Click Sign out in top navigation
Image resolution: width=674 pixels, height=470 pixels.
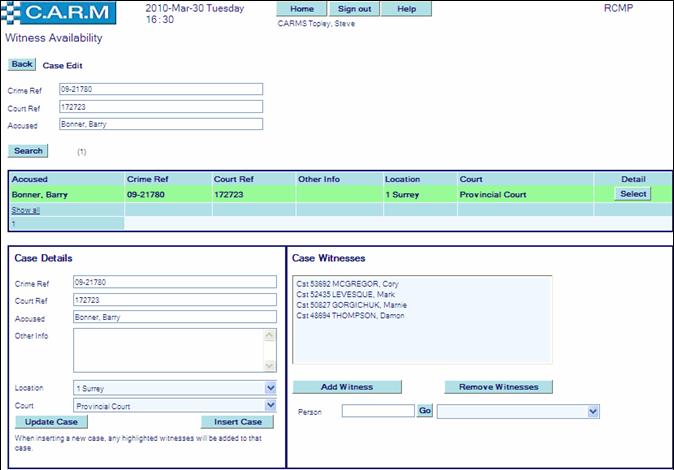(354, 9)
